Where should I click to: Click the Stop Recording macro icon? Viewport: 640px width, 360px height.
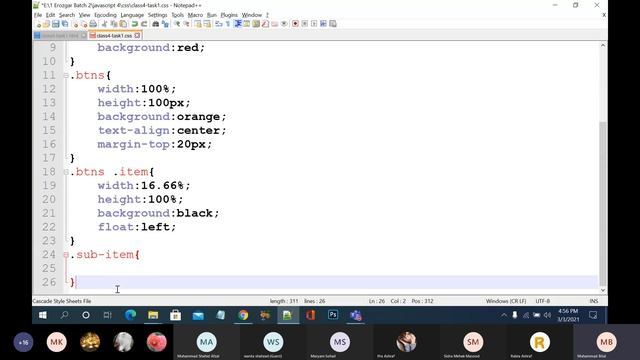click(x=305, y=24)
